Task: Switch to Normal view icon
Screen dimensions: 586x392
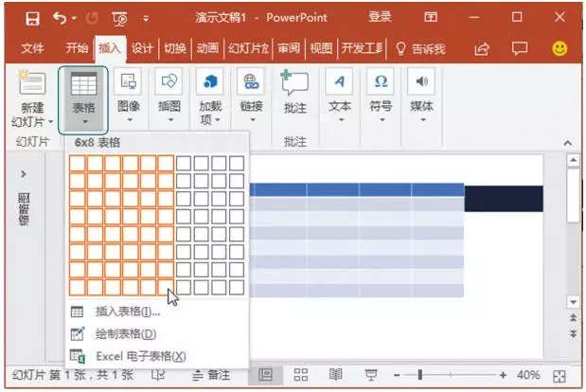Action: point(265,375)
